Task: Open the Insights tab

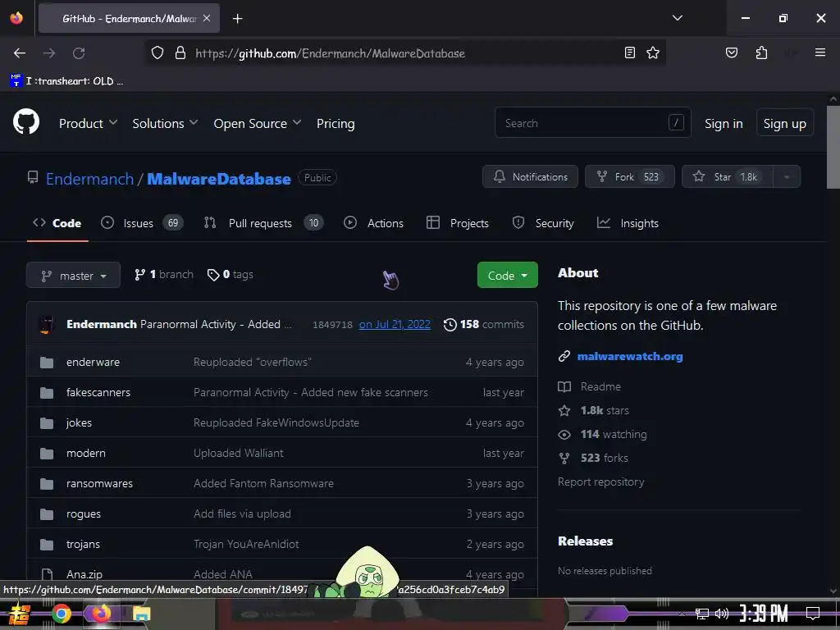Action: 628,223
